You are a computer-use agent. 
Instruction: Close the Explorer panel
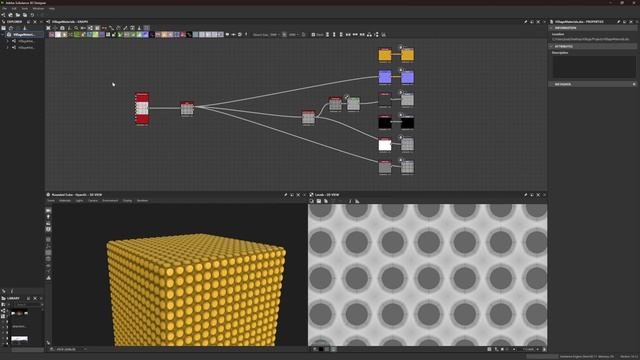click(35, 22)
